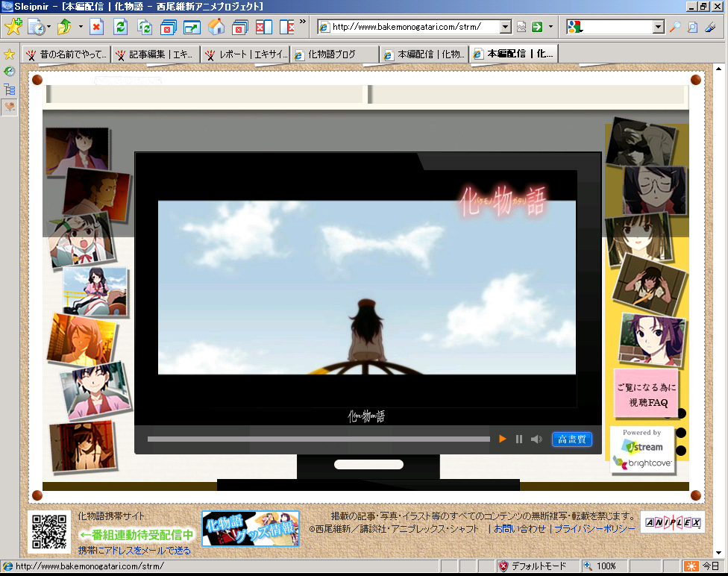Open the プライバシーポリシー link
728x576 pixels.
tap(594, 528)
